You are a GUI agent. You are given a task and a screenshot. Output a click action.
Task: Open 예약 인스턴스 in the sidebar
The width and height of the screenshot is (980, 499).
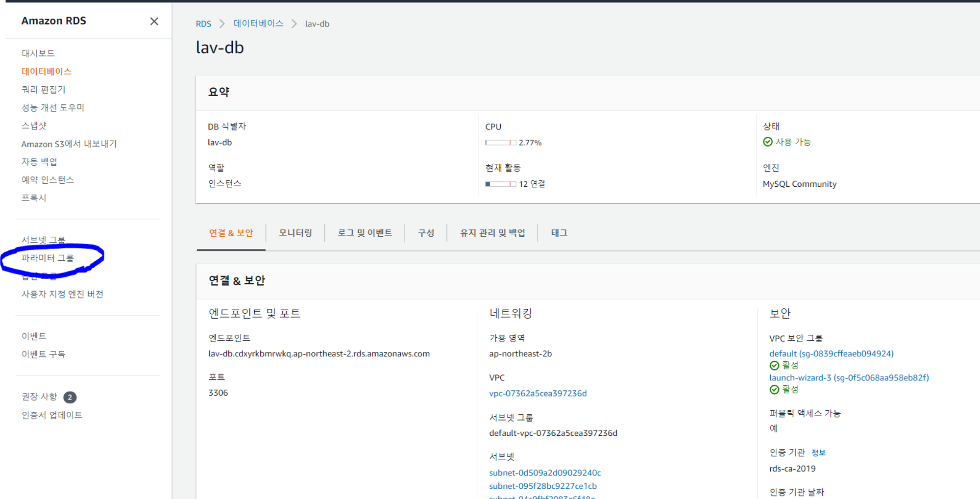coord(48,179)
